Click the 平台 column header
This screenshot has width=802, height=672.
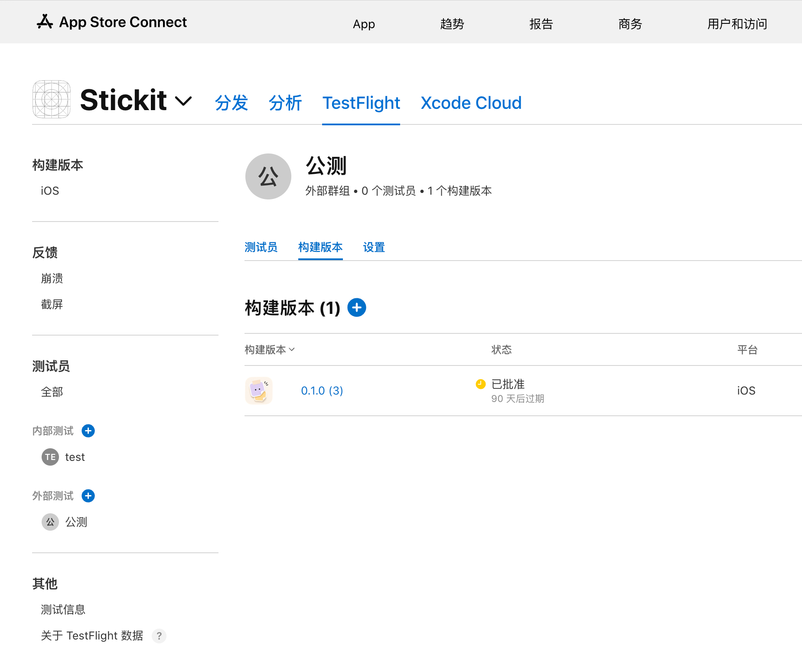747,350
